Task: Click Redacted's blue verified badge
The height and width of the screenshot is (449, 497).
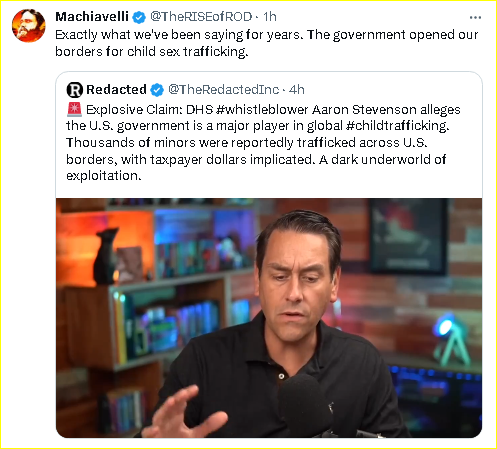Action: click(x=157, y=90)
